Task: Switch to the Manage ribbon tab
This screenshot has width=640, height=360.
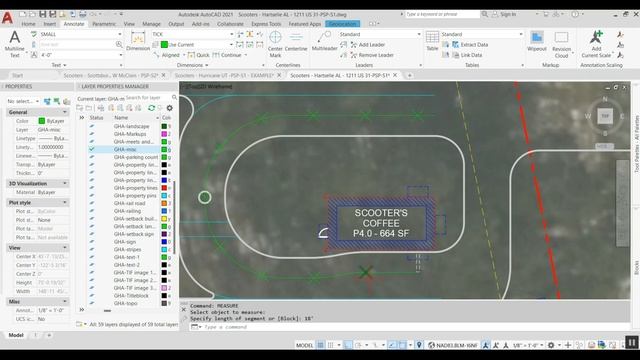Action: tap(151, 24)
